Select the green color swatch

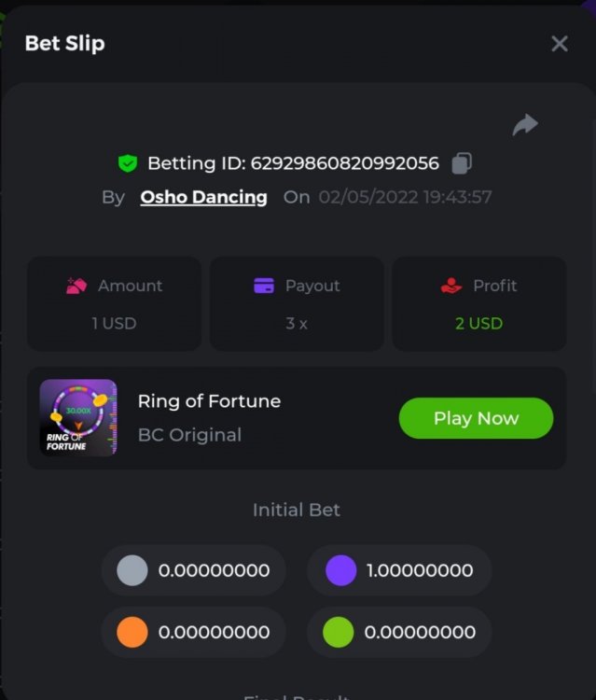point(339,632)
